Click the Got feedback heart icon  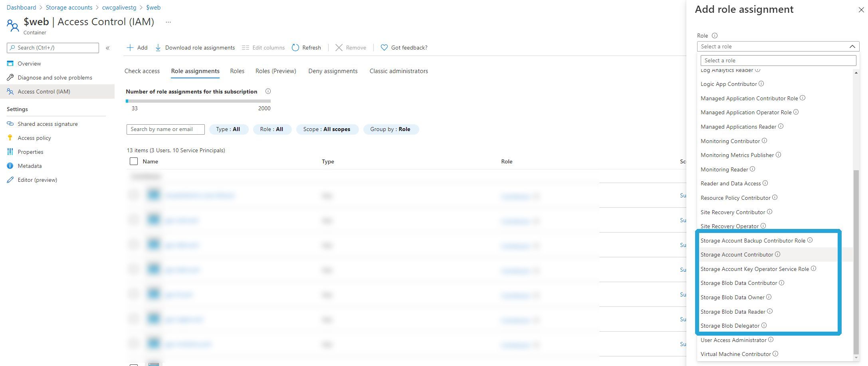click(384, 48)
